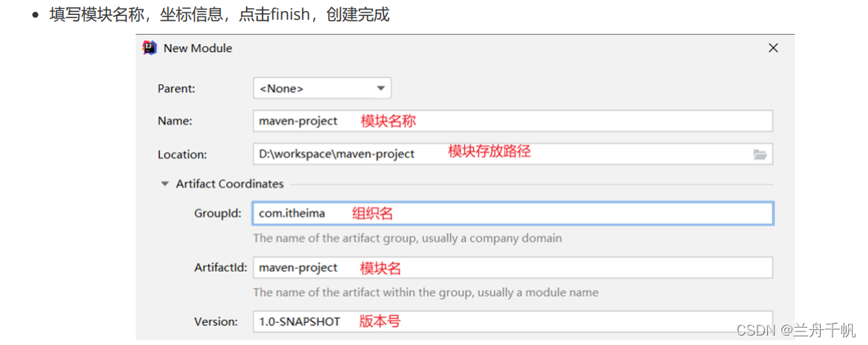Collapse the Artifact Coordinates section
Image resolution: width=868 pixels, height=345 pixels.
tap(165, 184)
